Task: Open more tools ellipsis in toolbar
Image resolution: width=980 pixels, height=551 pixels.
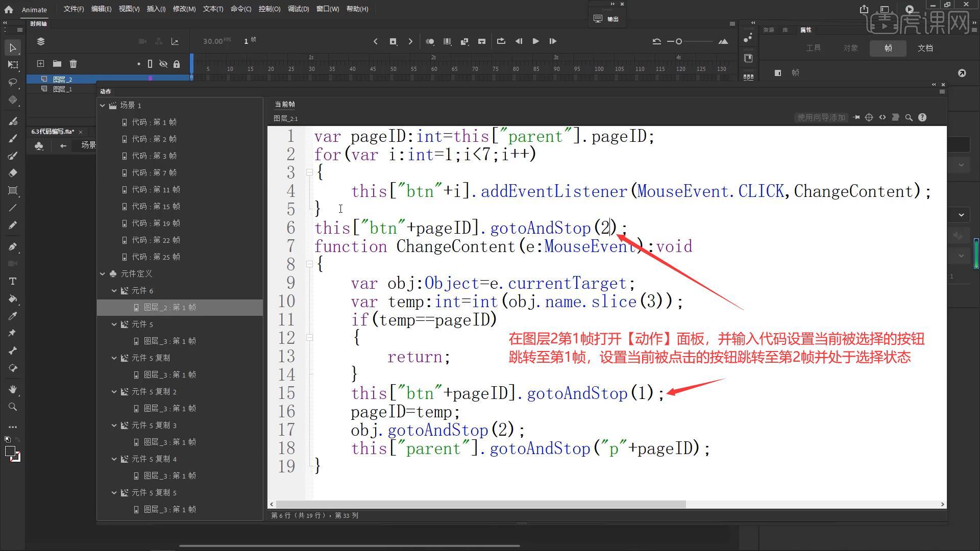Action: [x=13, y=427]
